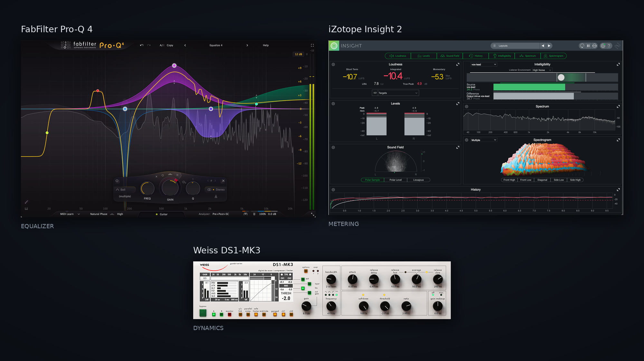This screenshot has width=644, height=361.
Task: Expand the Loudness panel
Action: click(x=458, y=64)
